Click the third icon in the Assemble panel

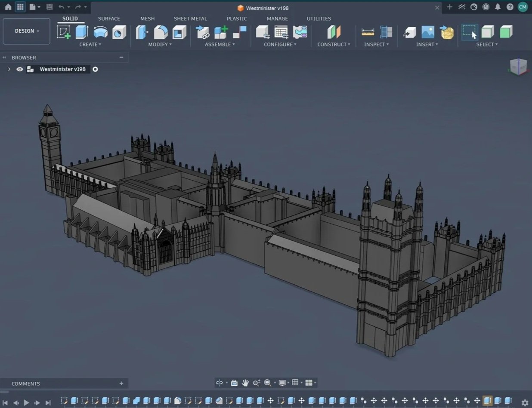tap(240, 32)
